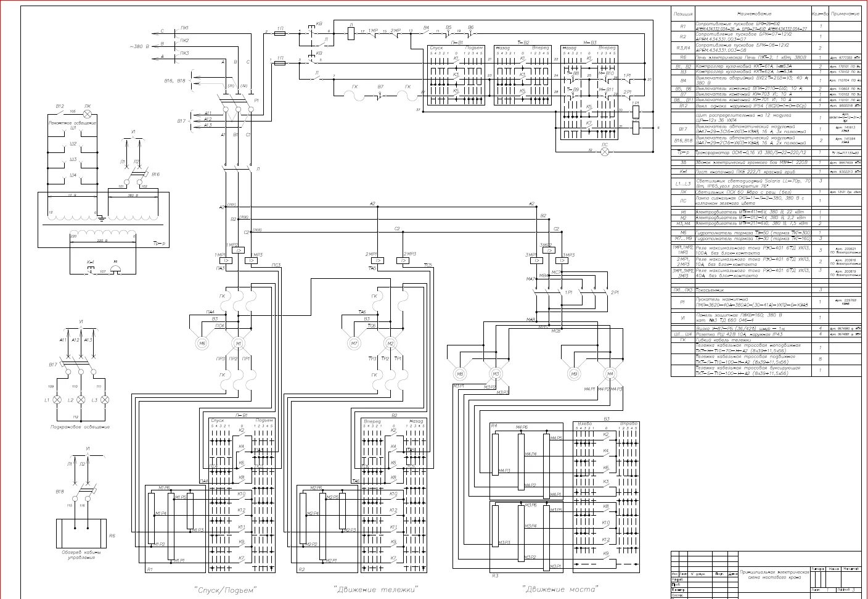Click the Кн1 push-button symbol

point(90,270)
